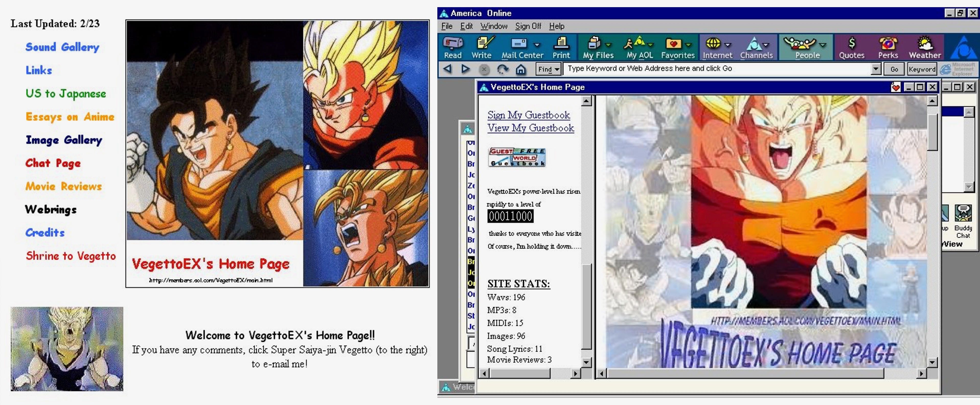Screen dimensions: 980x405
Task: Open the Sign My Guestbook link
Action: 528,115
